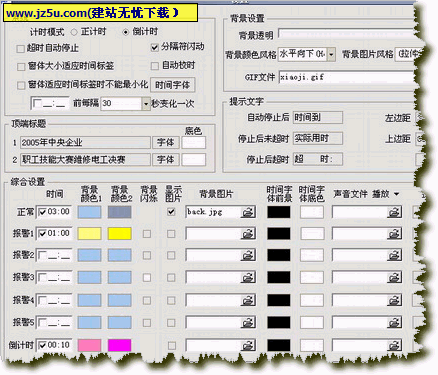Browse sound file for 报警3 row
Viewport: 438px width, 375px height.
[x=394, y=278]
